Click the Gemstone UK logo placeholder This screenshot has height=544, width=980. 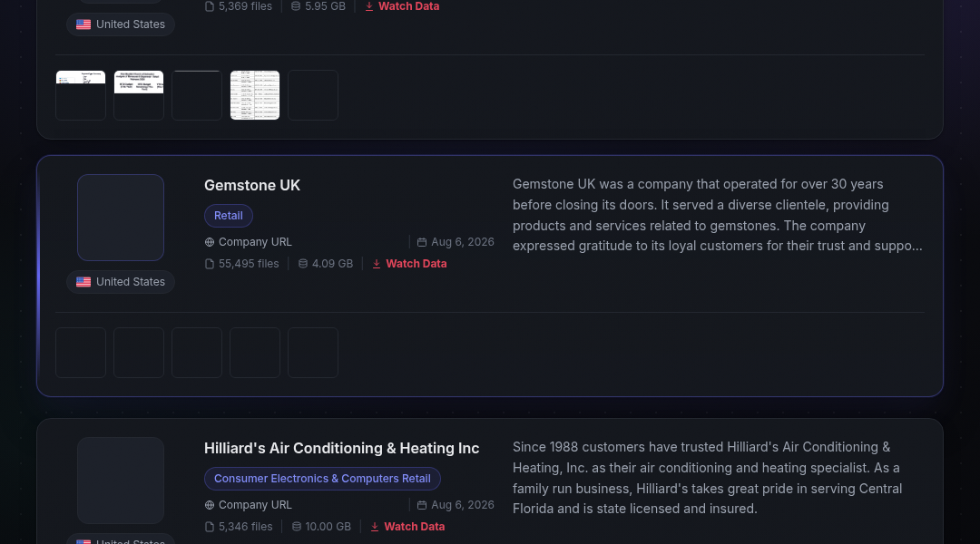(121, 218)
